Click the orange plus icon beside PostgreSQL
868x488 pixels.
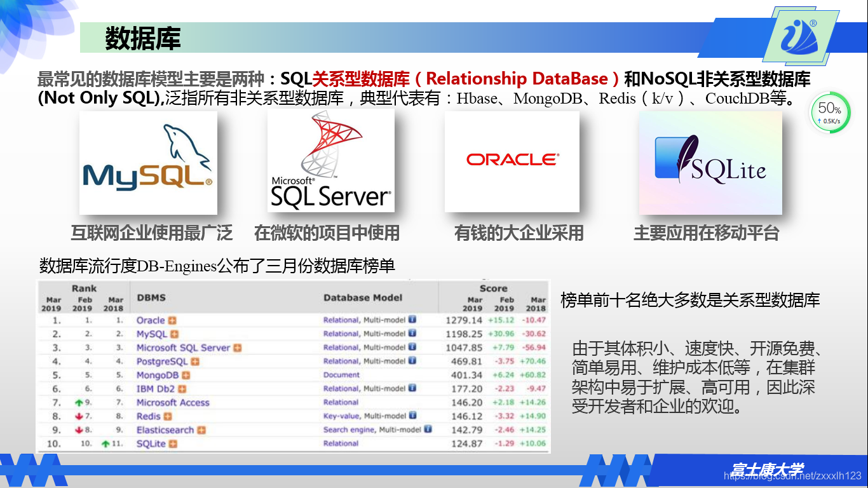coord(195,362)
